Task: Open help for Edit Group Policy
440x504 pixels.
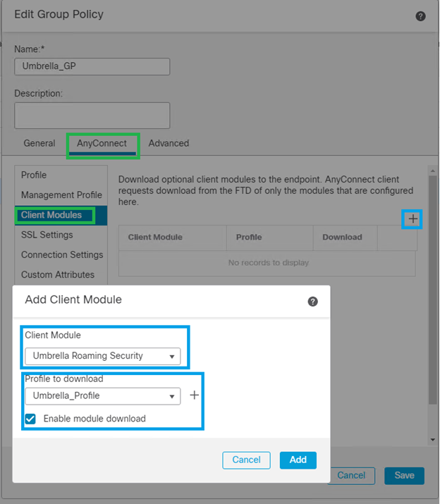Action: point(420,16)
